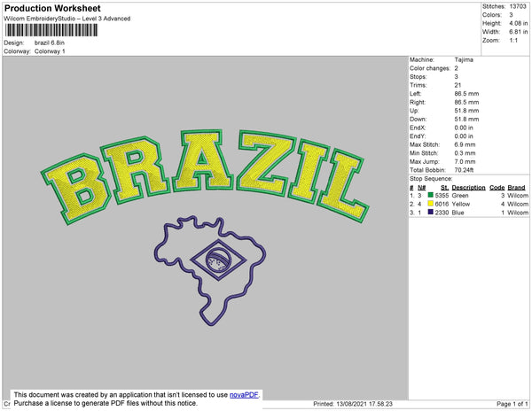Image resolution: width=532 pixels, height=411 pixels.
Task: Click the 'Code' column header
Action: click(x=497, y=188)
